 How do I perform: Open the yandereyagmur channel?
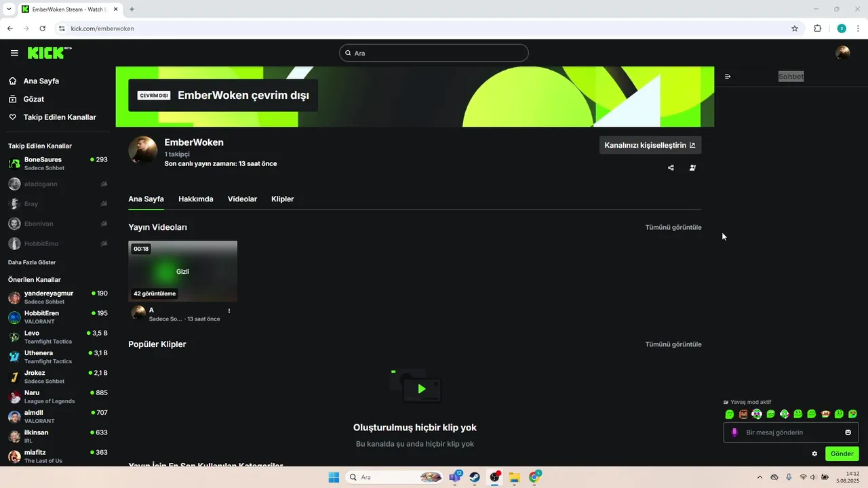(x=58, y=298)
